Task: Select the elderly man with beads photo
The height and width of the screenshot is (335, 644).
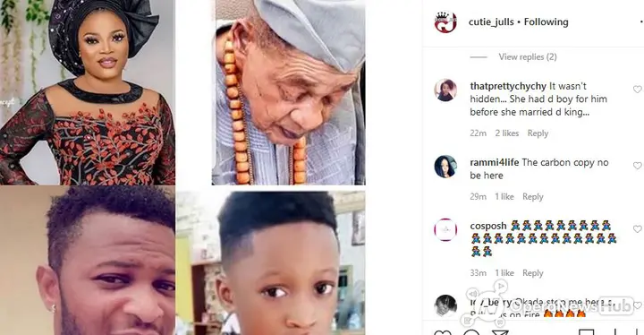Action: click(x=288, y=92)
